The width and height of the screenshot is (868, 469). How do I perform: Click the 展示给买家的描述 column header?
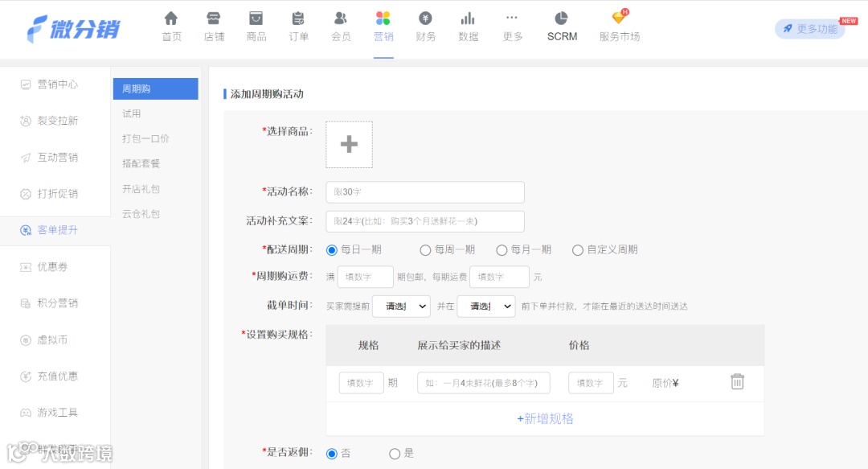coord(459,345)
